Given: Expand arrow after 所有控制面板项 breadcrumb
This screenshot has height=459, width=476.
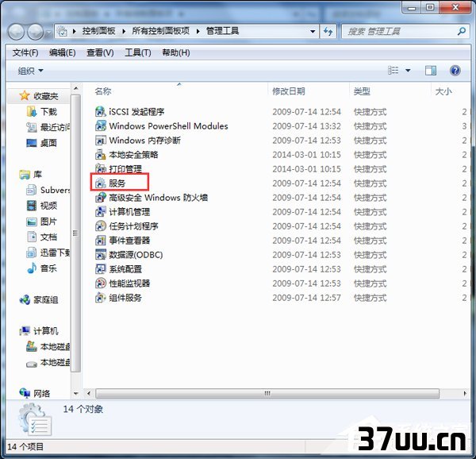Looking at the screenshot, I should point(198,31).
